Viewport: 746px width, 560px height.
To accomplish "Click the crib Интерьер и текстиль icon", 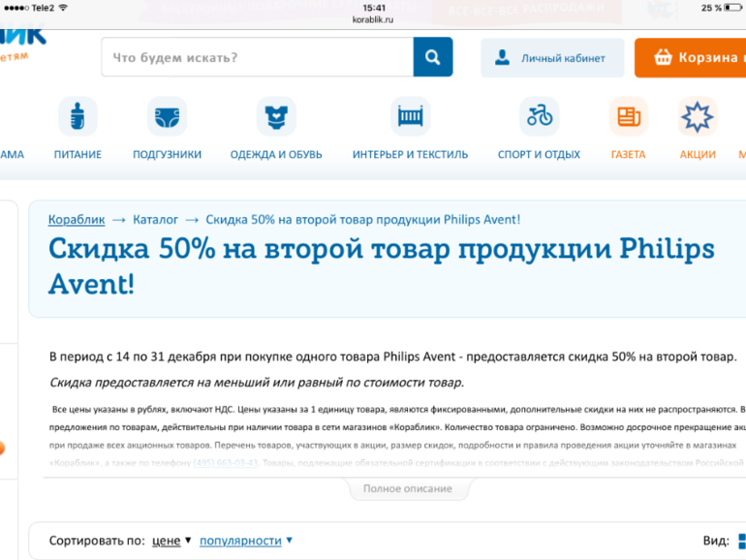I will 410,117.
